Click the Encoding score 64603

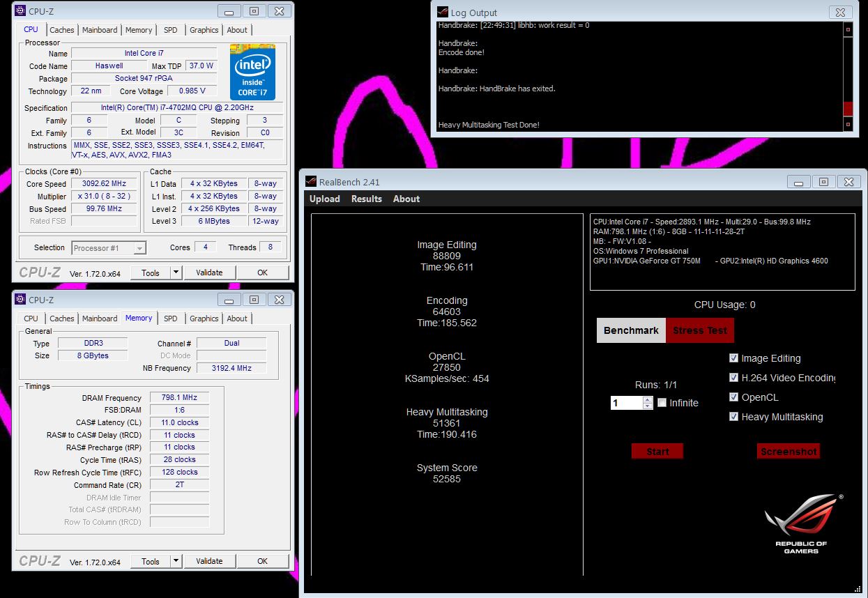coord(446,312)
